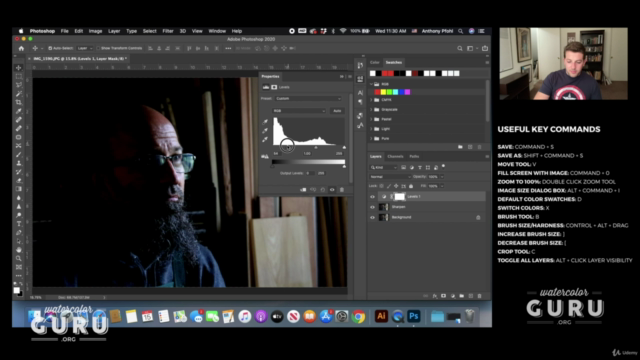The width and height of the screenshot is (640, 360).
Task: Open the Photoshop search icon in options bar
Action: [460, 48]
